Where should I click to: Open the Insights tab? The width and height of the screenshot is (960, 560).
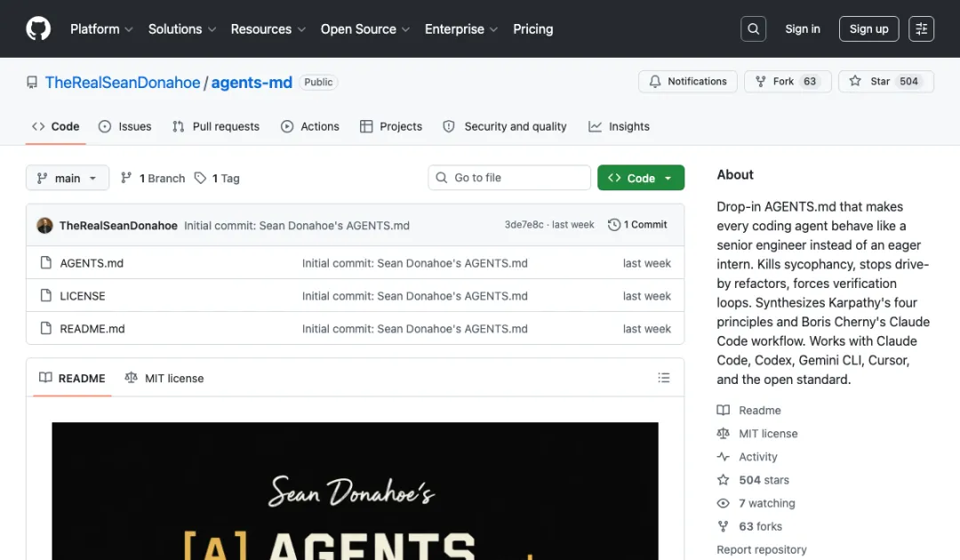[x=619, y=126]
